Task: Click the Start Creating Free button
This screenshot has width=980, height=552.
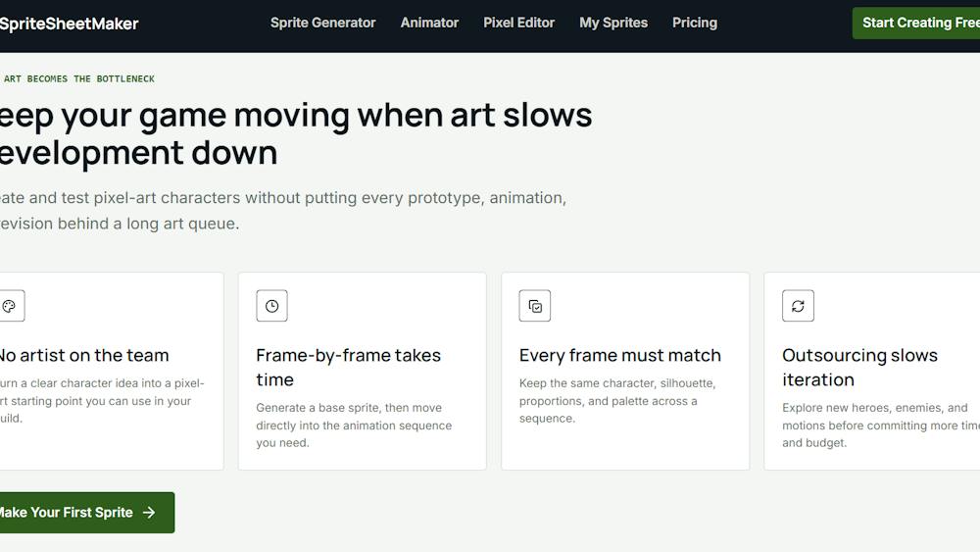Action: point(916,24)
